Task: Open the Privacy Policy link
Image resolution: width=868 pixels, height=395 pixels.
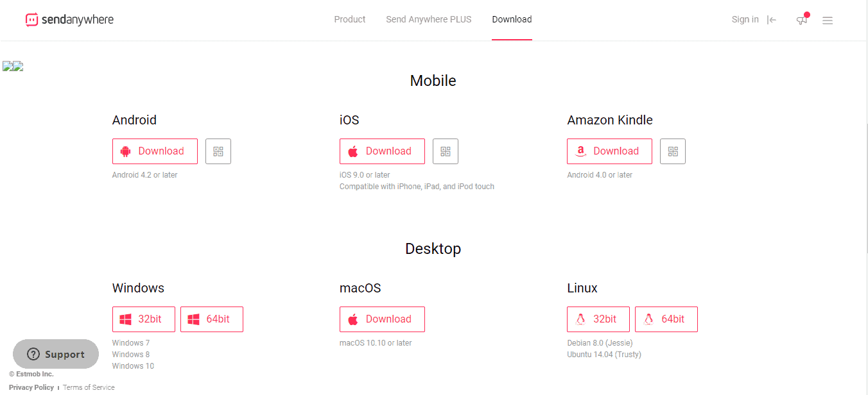Action: pyautogui.click(x=31, y=387)
